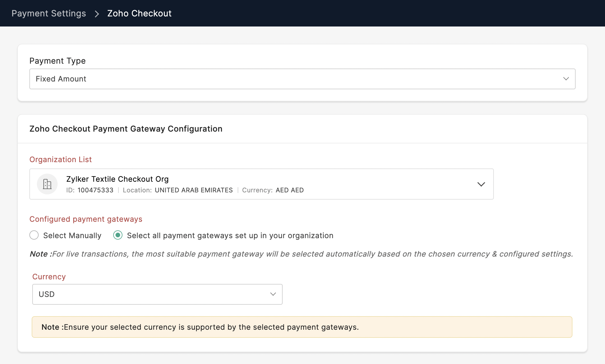The height and width of the screenshot is (364, 605).
Task: Click the Zoho Checkout breadcrumb title
Action: pyautogui.click(x=139, y=14)
